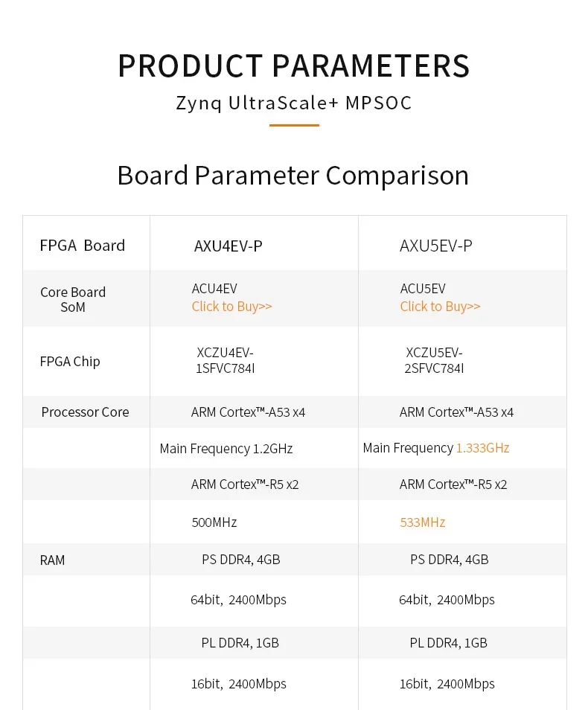Select the Zynq UltraScale+ MPSOC subtitle

pos(294,103)
